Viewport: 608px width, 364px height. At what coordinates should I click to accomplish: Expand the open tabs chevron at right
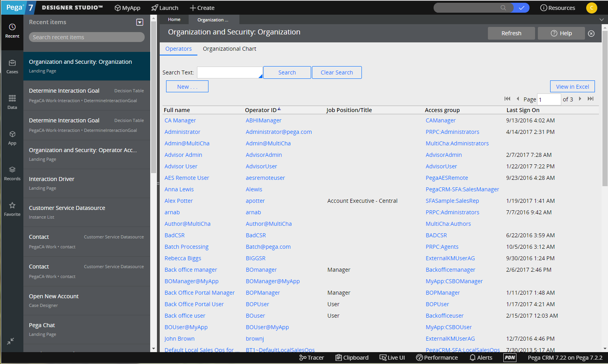(x=601, y=19)
